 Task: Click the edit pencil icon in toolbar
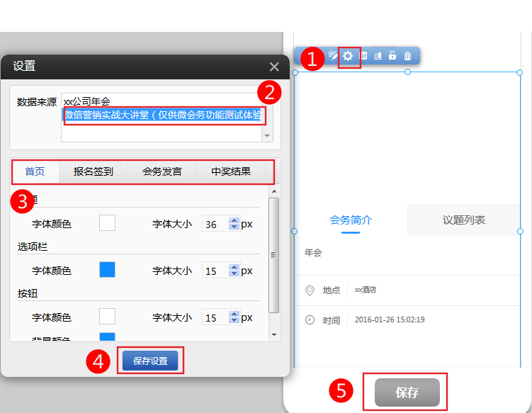click(332, 56)
